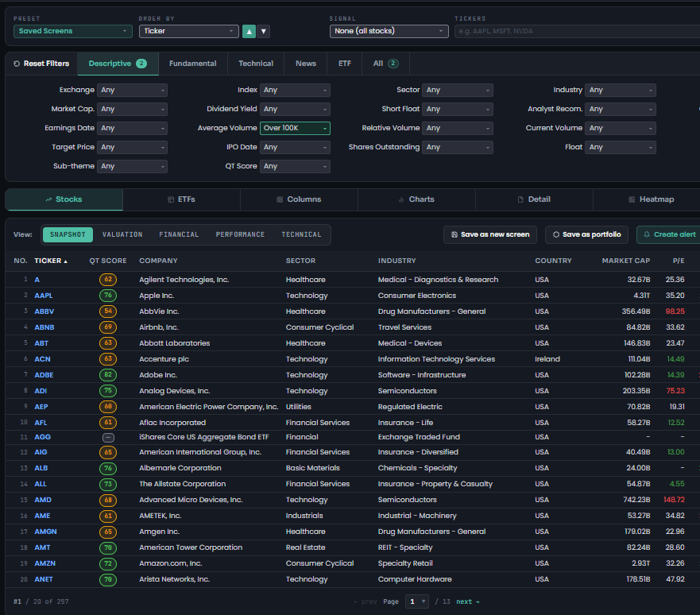
Task: Expand the Exchange filter dropdown
Action: [132, 90]
